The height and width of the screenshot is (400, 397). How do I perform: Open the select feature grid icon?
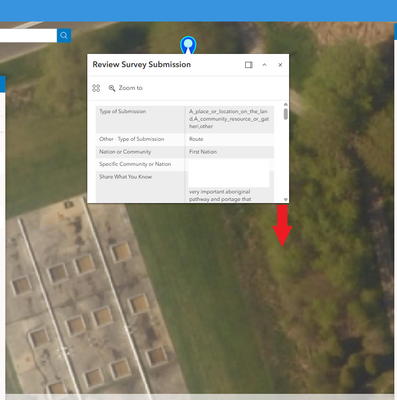(96, 88)
